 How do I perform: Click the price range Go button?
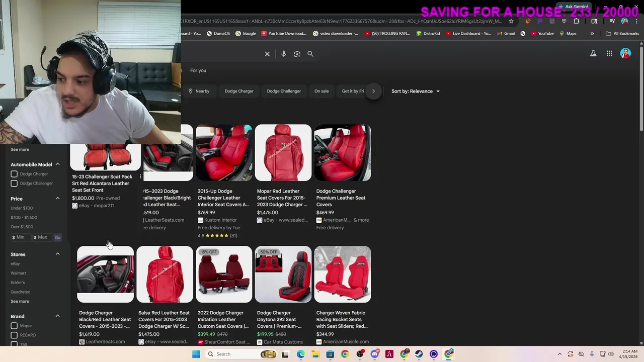57,238
